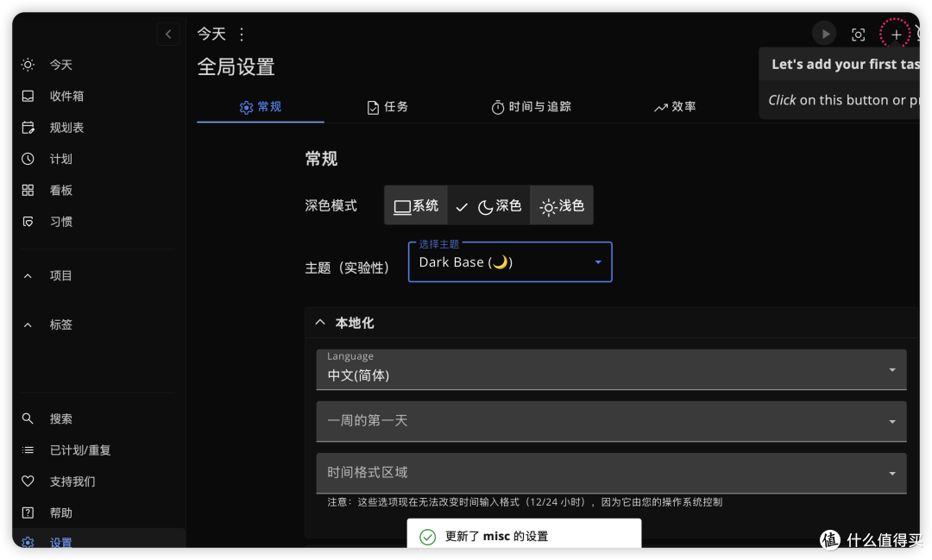Click the 全局设置 page heading
Viewport: 932px width, 560px height.
point(236,66)
